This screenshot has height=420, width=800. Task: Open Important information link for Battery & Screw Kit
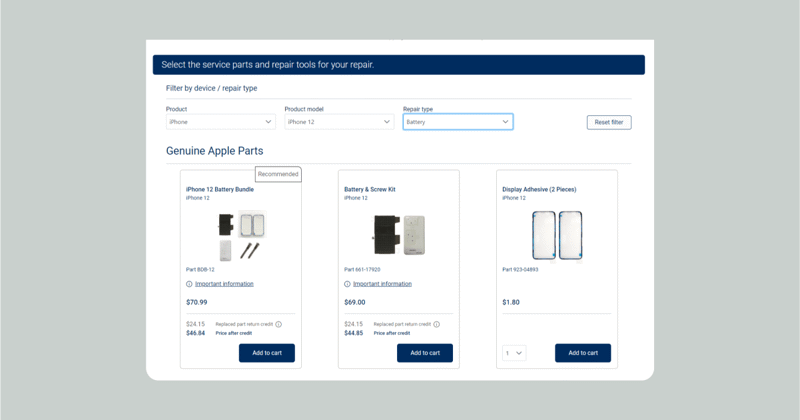[382, 284]
